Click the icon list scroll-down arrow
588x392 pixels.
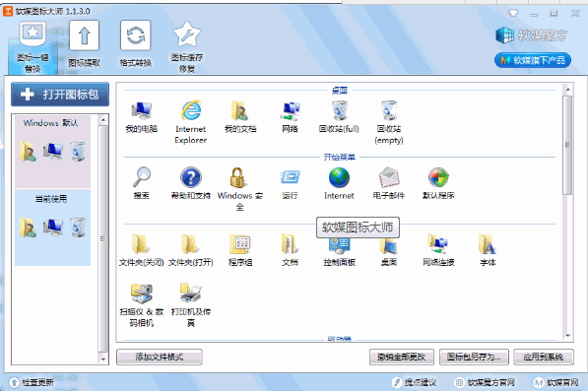[x=567, y=336]
